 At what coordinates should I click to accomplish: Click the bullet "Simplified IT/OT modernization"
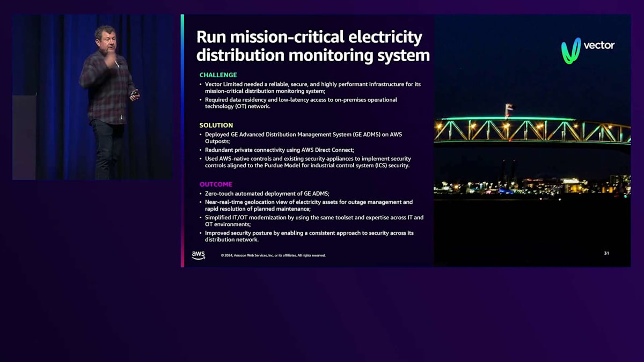click(x=312, y=221)
